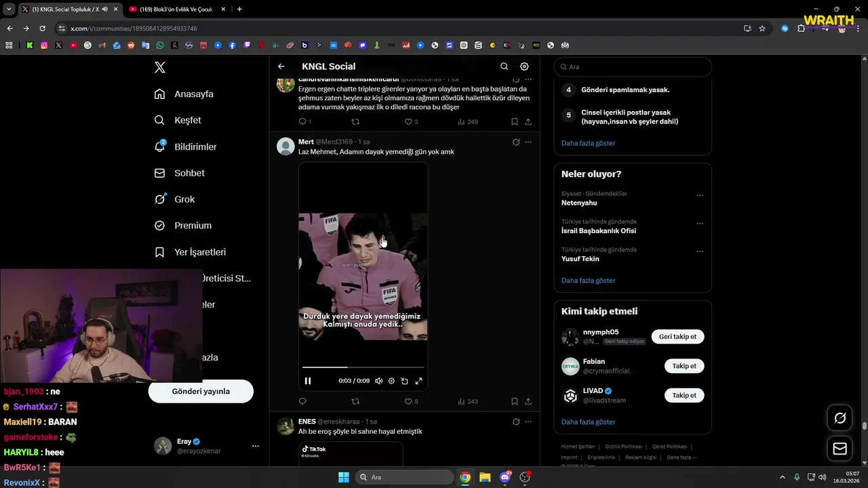Click the Windows taskbar search box
Screen dimensions: 868x488
tap(403, 477)
